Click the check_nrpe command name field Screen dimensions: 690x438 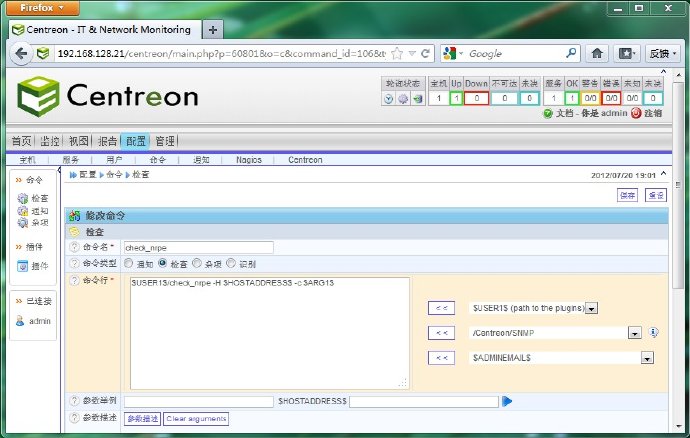198,247
